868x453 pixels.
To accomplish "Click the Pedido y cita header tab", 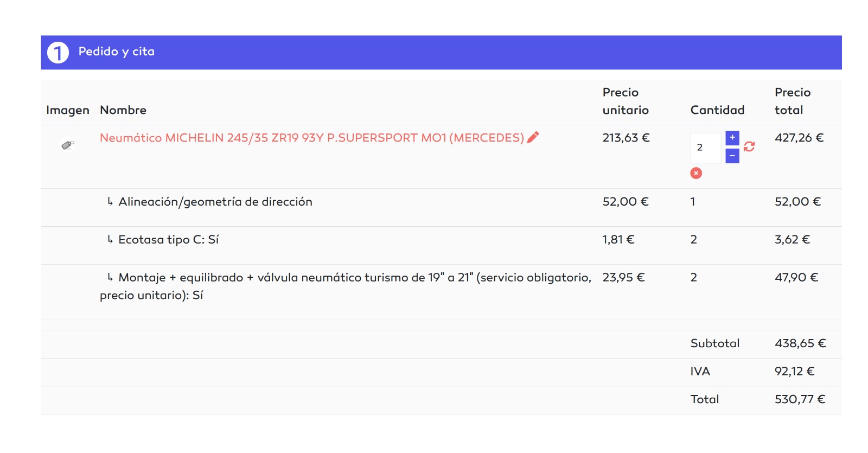I will coord(116,52).
